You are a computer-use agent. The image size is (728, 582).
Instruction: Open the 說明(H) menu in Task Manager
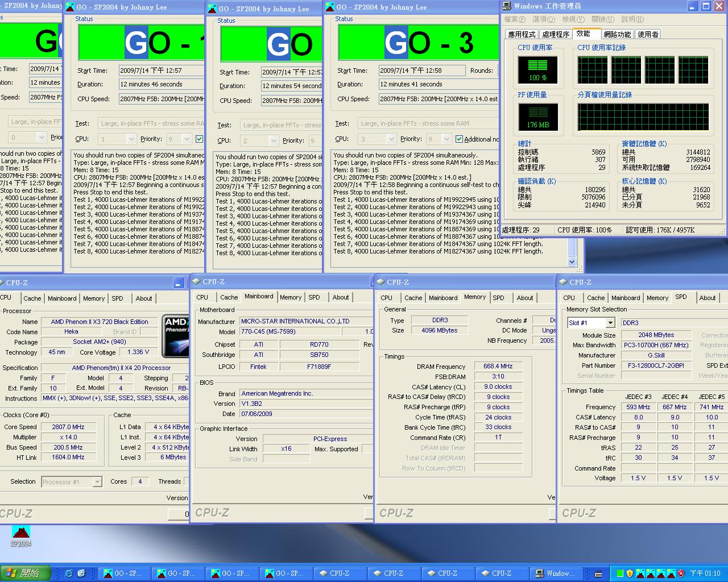pyautogui.click(x=632, y=19)
